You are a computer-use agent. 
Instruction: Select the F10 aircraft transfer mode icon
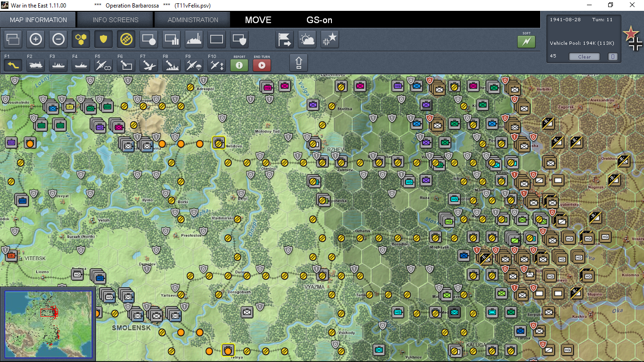[217, 65]
